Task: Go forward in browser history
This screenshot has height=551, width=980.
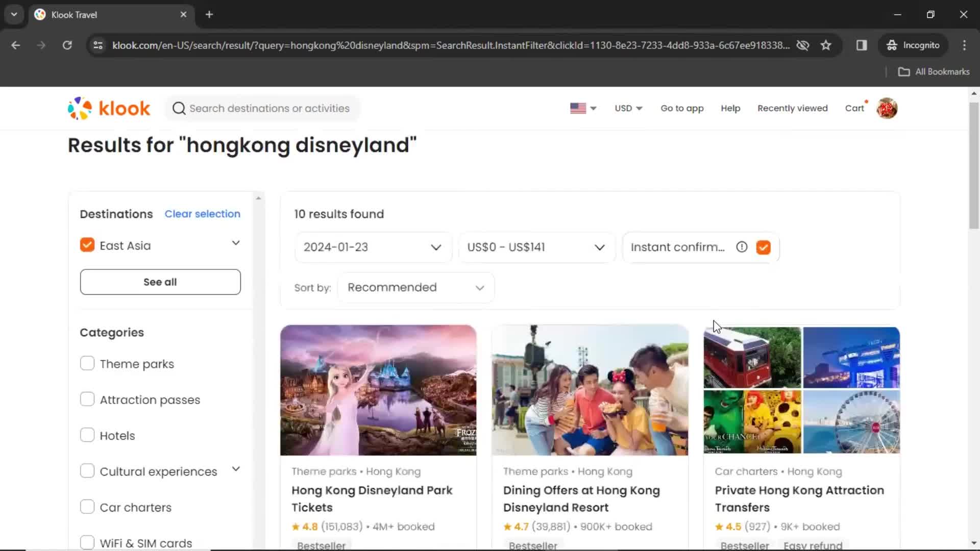Action: coord(41,45)
